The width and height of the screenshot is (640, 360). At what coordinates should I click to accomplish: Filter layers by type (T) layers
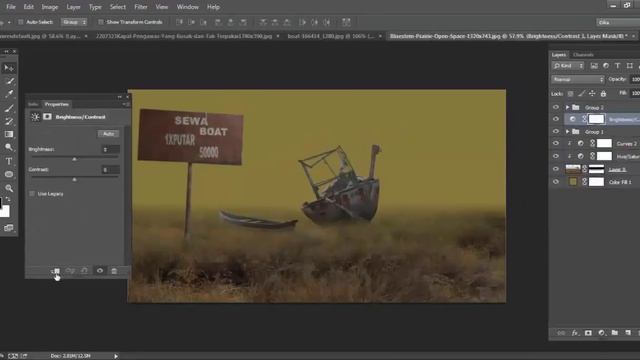click(618, 66)
